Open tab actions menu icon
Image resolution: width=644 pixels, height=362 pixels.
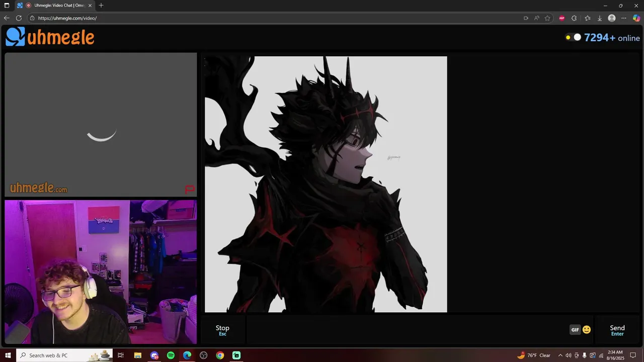coord(7,6)
